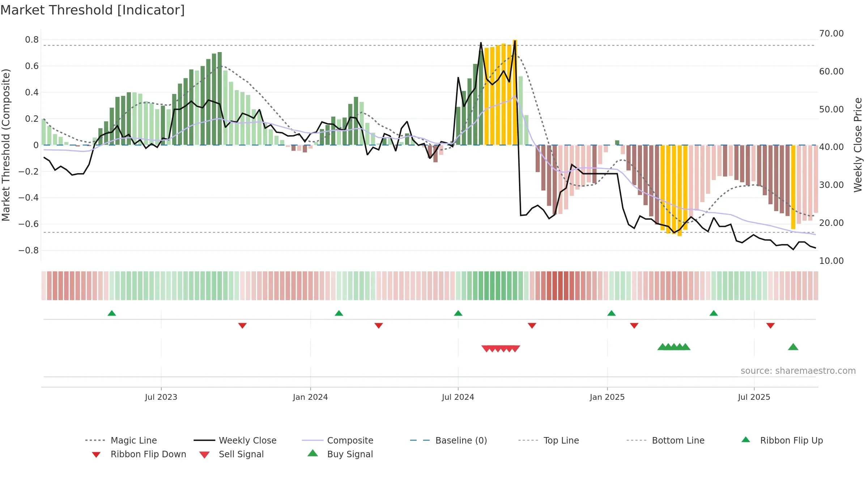Click the 0.8 left axis tick
The height and width of the screenshot is (488, 868).
point(32,40)
